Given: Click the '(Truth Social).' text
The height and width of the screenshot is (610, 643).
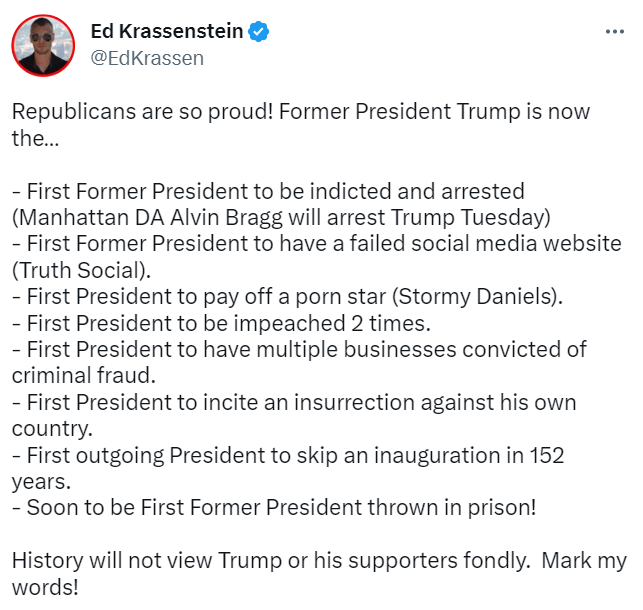Looking at the screenshot, I should point(81,271).
